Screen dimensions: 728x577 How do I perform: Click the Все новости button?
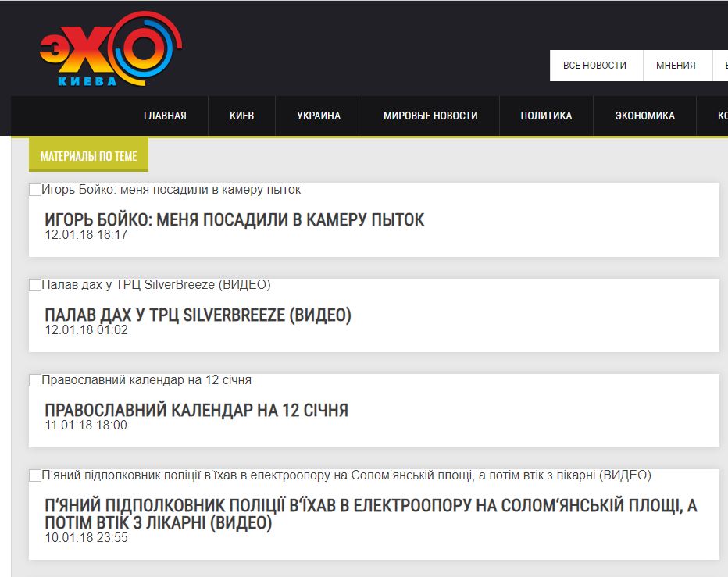point(594,66)
